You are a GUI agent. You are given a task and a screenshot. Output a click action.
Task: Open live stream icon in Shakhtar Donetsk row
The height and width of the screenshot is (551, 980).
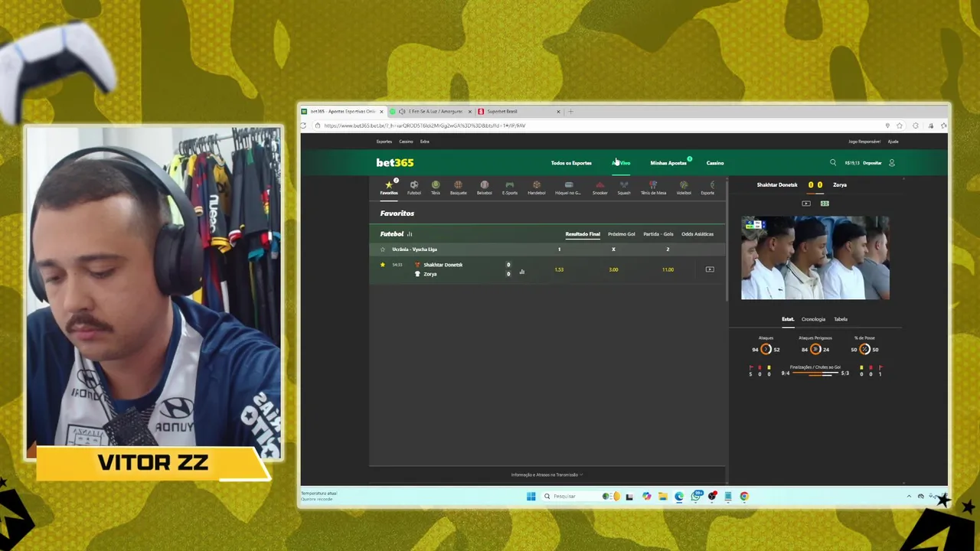[710, 269]
